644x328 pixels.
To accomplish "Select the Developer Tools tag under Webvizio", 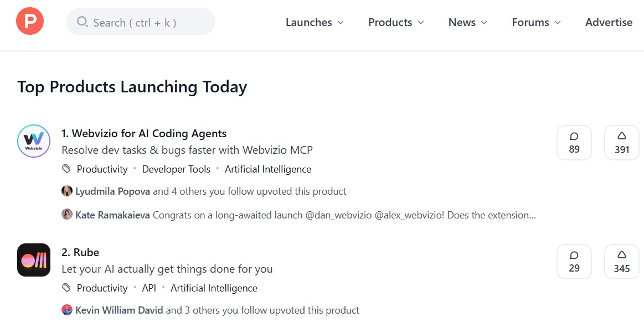I will (176, 169).
